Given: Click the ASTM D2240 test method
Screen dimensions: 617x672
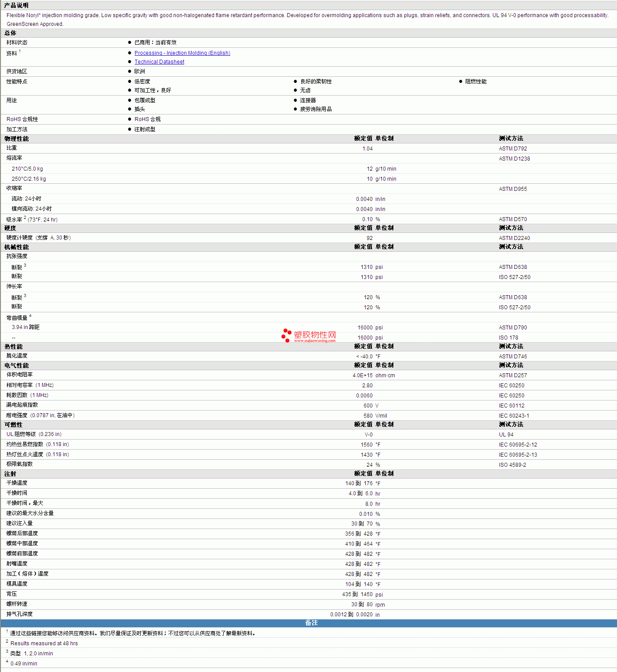Looking at the screenshot, I should pos(514,238).
